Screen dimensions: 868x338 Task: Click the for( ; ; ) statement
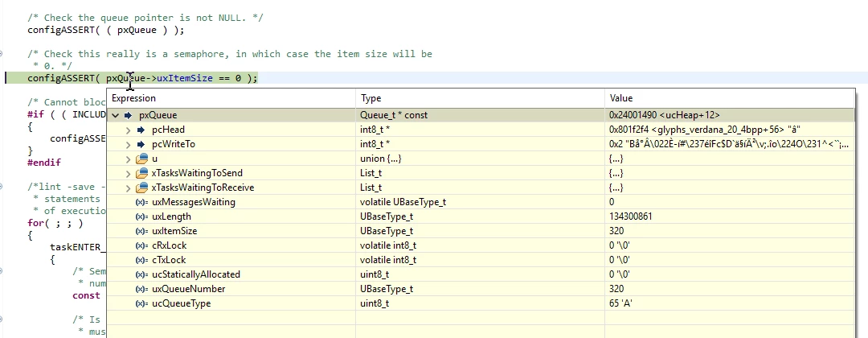pos(55,223)
